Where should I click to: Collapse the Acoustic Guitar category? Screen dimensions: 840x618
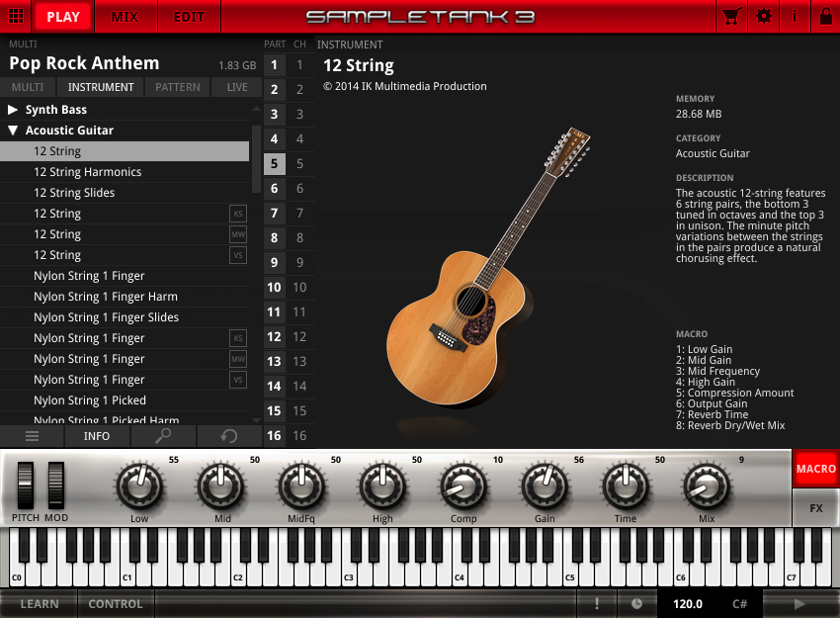point(13,131)
